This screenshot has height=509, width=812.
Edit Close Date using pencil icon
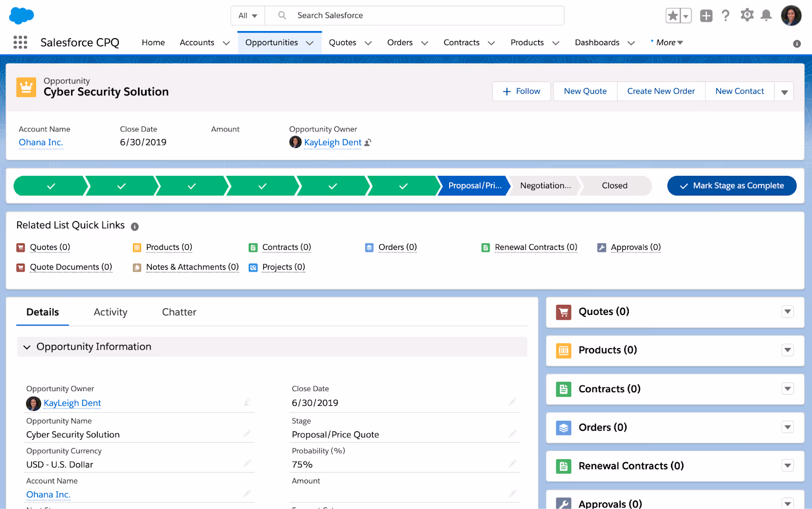[513, 401]
